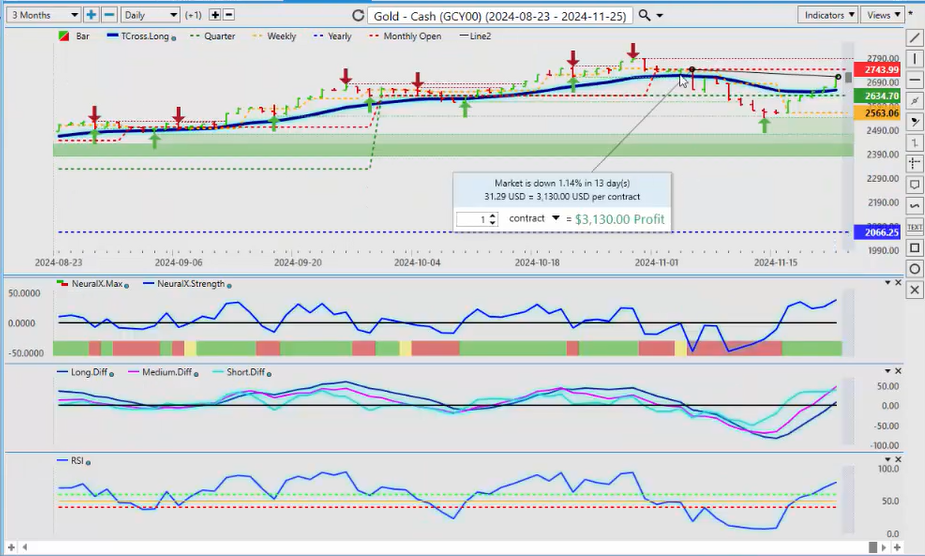The width and height of the screenshot is (925, 556).
Task: Select the rectangle drawing tool
Action: click(x=914, y=248)
